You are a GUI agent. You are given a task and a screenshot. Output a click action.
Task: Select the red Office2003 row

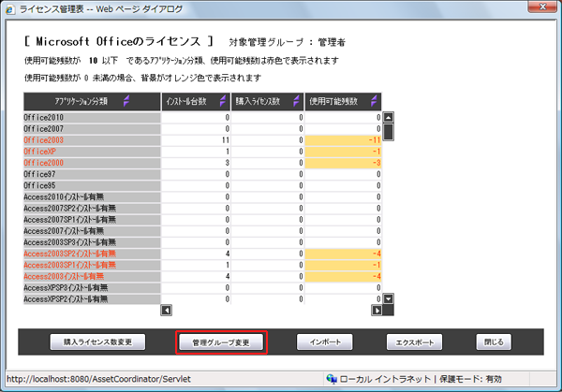[x=202, y=140]
